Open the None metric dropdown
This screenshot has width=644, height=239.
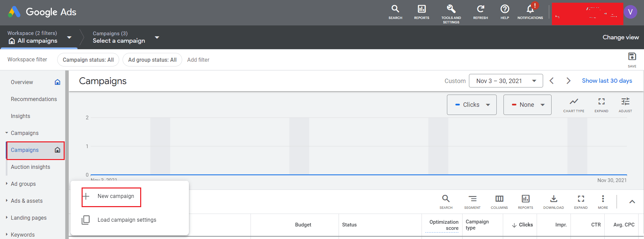(x=528, y=105)
